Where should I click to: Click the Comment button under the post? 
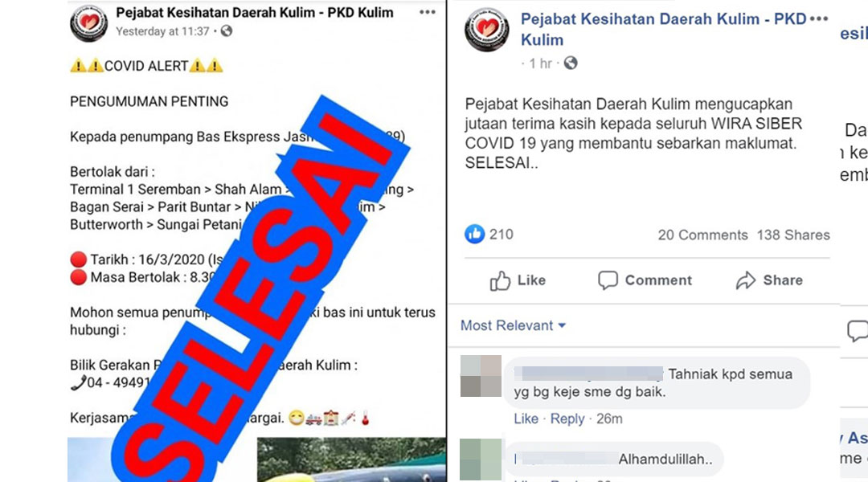coord(645,280)
